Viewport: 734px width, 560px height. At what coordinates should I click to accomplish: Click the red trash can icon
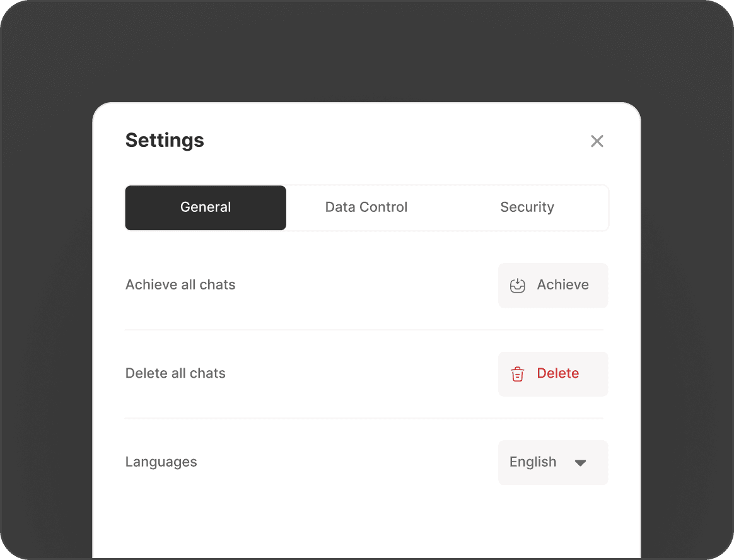click(x=517, y=374)
